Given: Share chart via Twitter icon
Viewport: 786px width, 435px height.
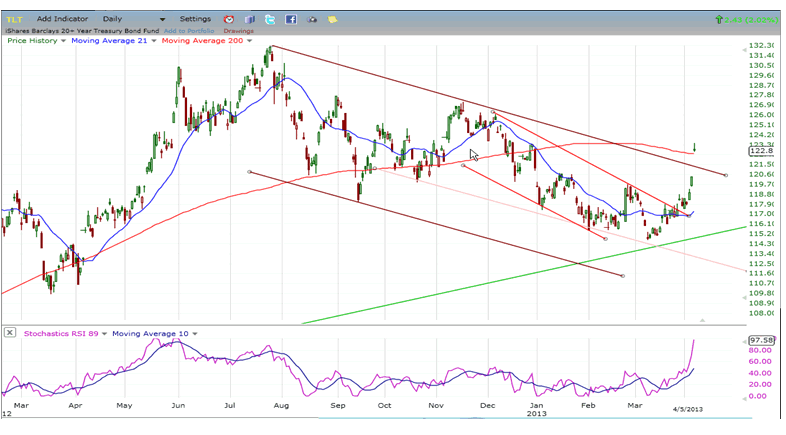Looking at the screenshot, I should coord(270,19).
